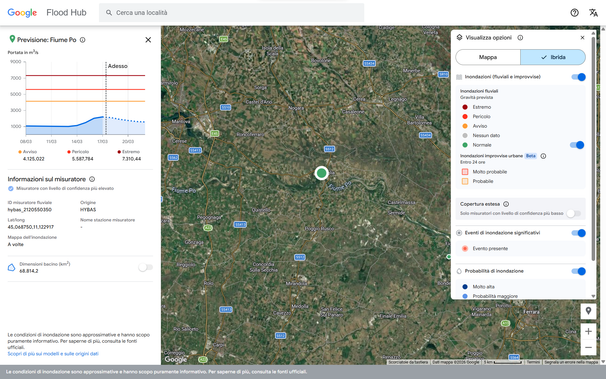Open the help question mark icon
Viewport: 606px width, 379px height.
pos(574,13)
